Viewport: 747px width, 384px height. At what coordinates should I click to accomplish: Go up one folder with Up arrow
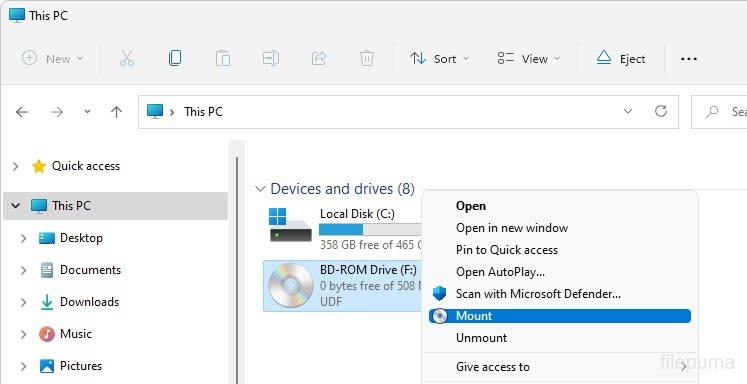(116, 112)
